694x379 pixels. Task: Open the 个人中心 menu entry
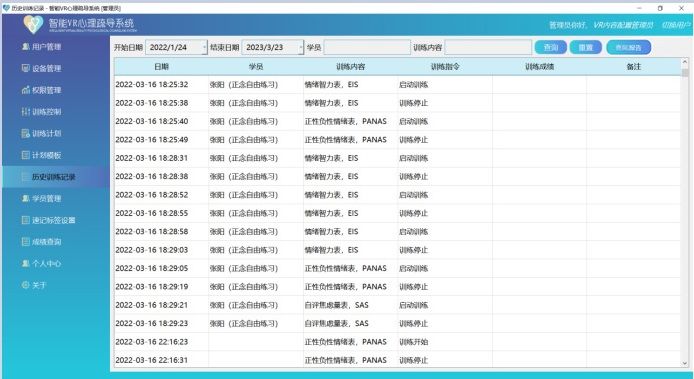coord(46,263)
